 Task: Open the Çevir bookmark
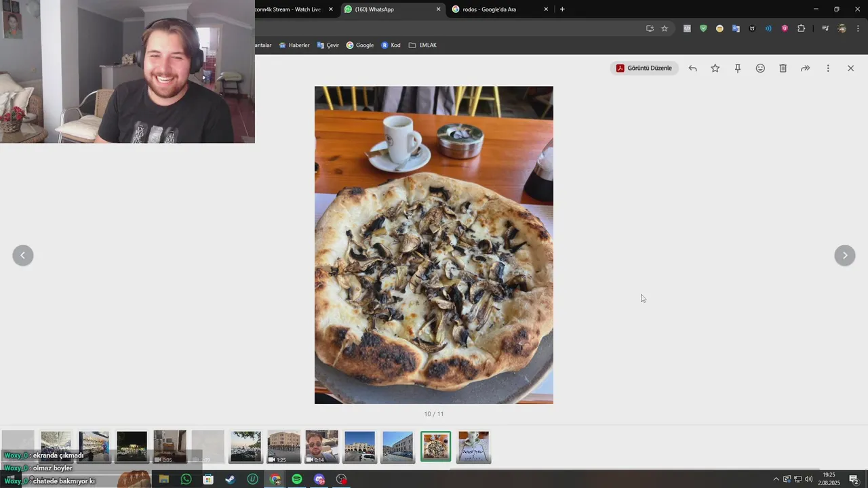[328, 45]
